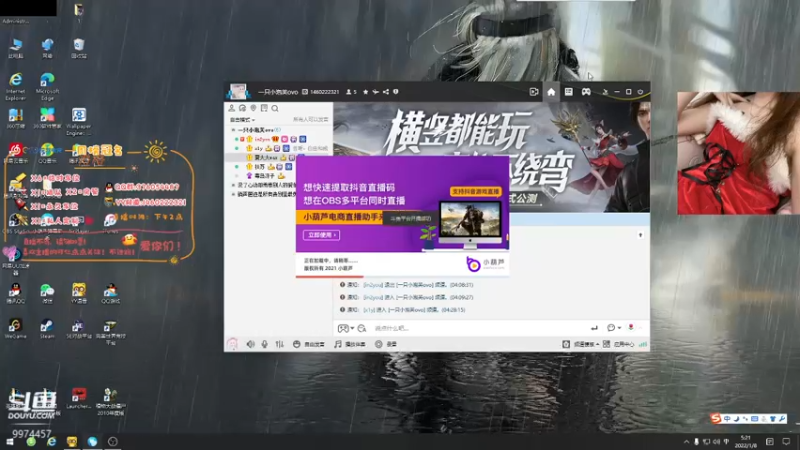Click in2you link in the 04:08 notice
Image resolution: width=800 pixels, height=450 pixels.
coord(372,285)
